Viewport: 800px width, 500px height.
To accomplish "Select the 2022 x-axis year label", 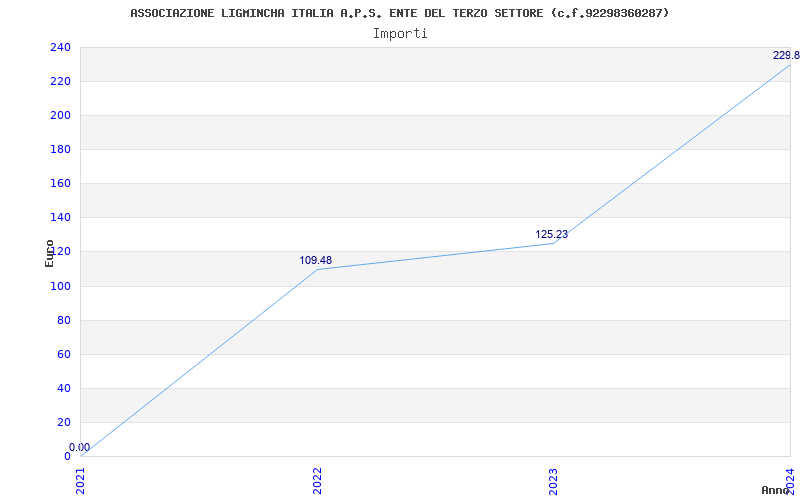I will tap(317, 480).
